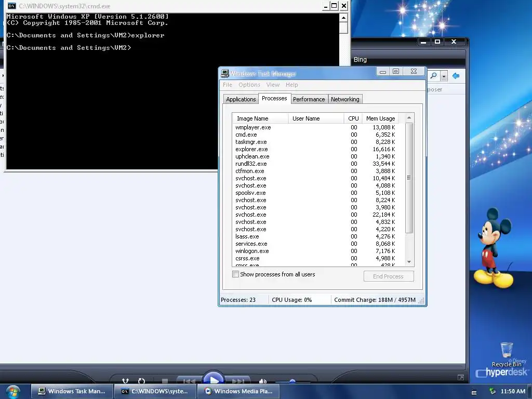
Task: Sort processes by Image Name column
Action: pyautogui.click(x=260, y=118)
